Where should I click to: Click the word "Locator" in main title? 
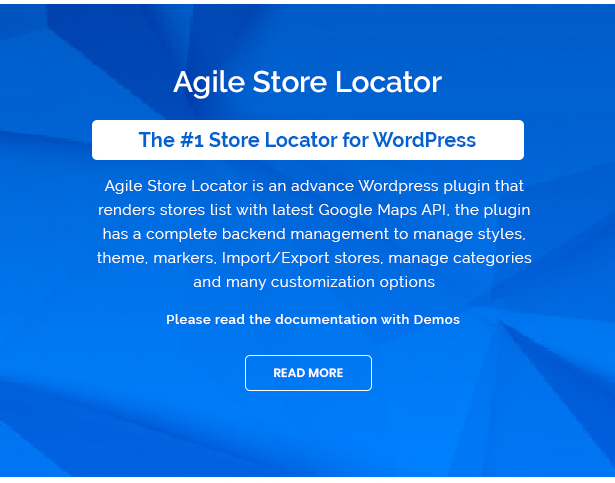[395, 82]
